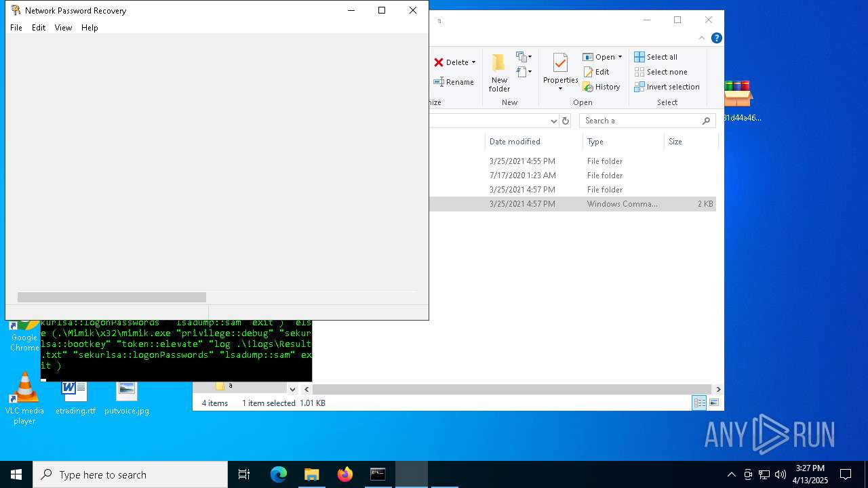Select the Windows Command Script file row
868x488 pixels.
pos(573,204)
